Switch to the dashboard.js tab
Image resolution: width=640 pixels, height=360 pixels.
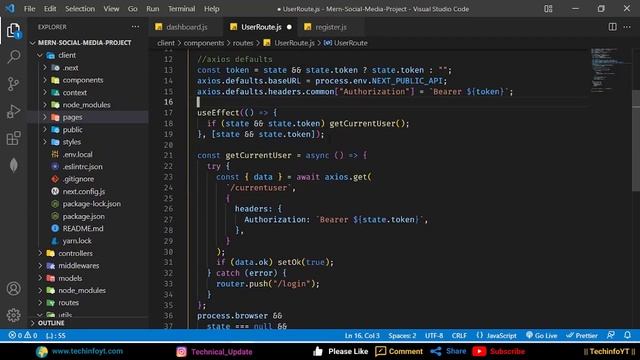(x=186, y=27)
